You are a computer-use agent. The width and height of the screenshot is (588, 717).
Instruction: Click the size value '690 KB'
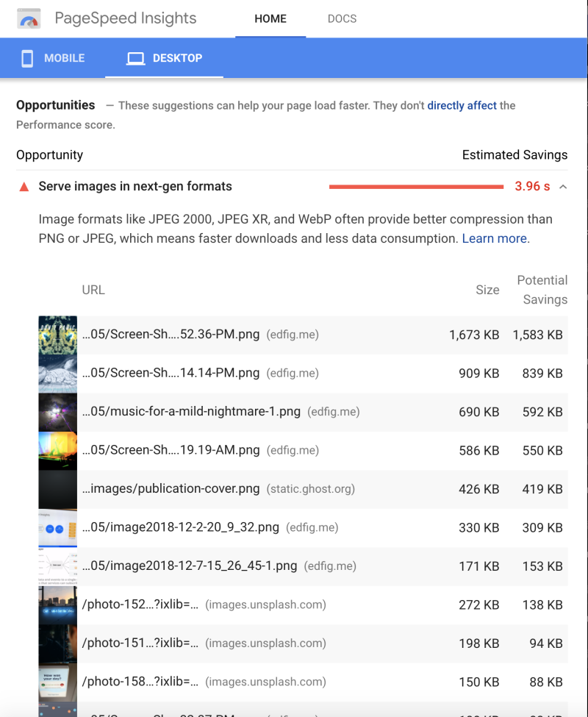[478, 412]
